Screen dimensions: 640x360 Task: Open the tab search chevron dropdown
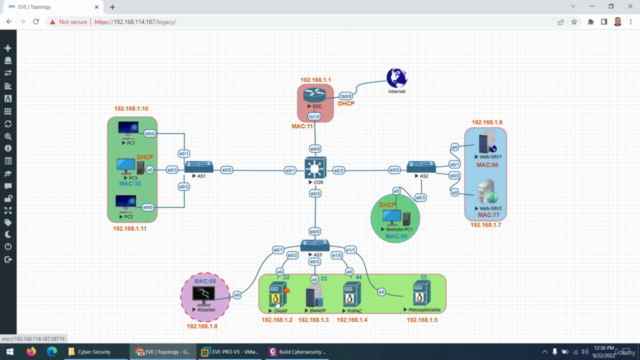tap(573, 7)
